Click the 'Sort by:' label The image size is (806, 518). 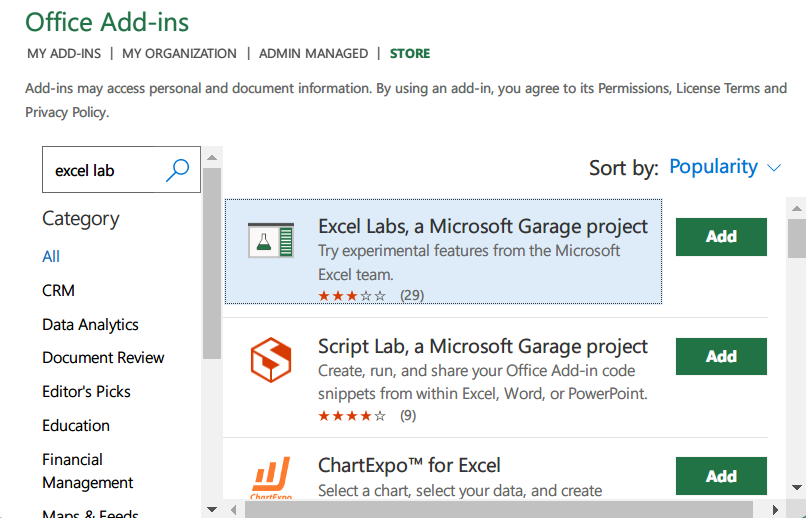pos(624,168)
